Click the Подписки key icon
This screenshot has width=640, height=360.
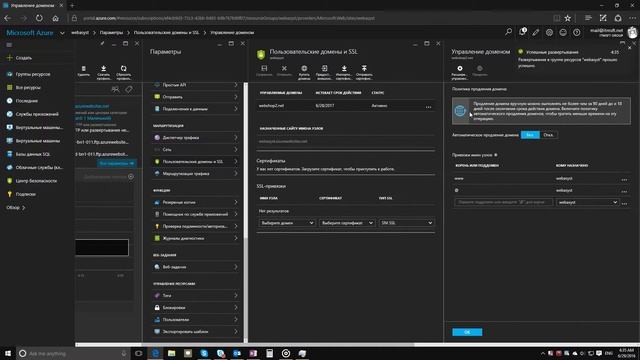(x=9, y=194)
